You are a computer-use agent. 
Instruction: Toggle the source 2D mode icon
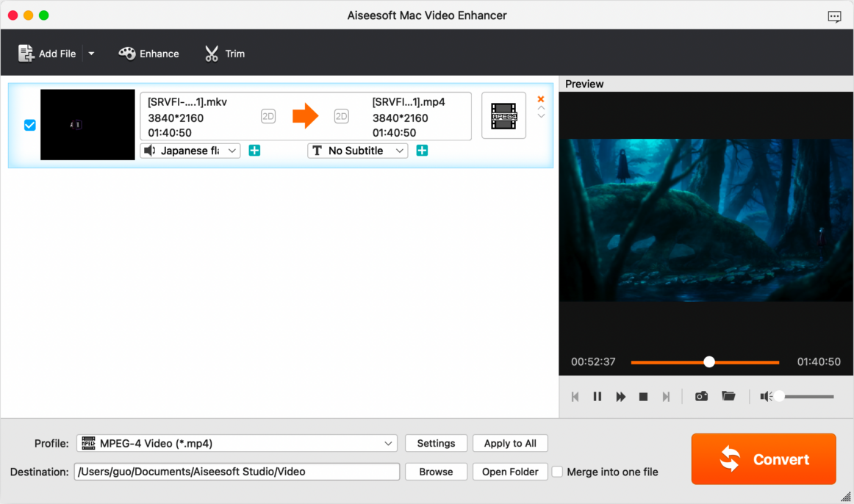tap(268, 116)
